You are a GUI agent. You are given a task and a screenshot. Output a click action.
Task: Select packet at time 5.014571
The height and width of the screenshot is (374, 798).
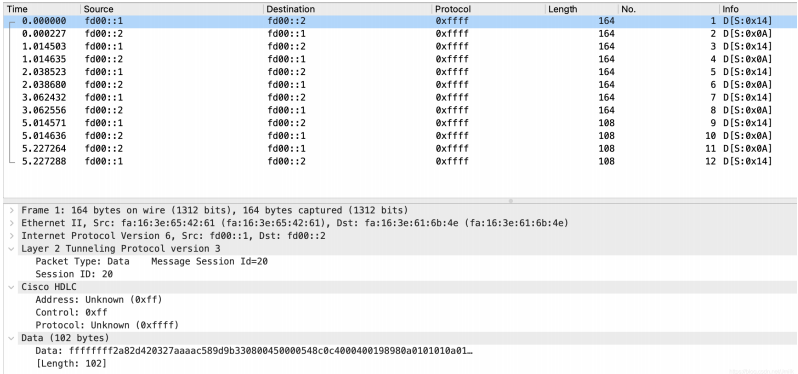pyautogui.click(x=400, y=123)
